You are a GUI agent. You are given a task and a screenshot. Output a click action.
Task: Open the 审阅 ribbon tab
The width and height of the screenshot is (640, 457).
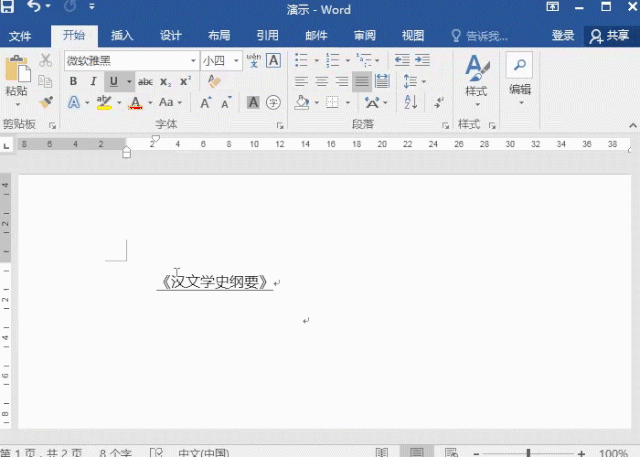[364, 35]
